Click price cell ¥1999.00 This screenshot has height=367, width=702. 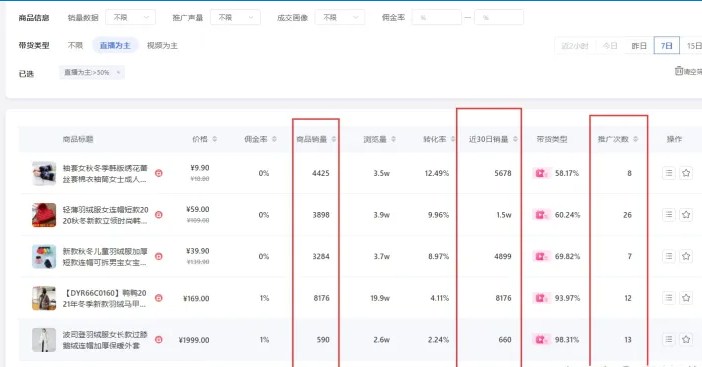194,340
